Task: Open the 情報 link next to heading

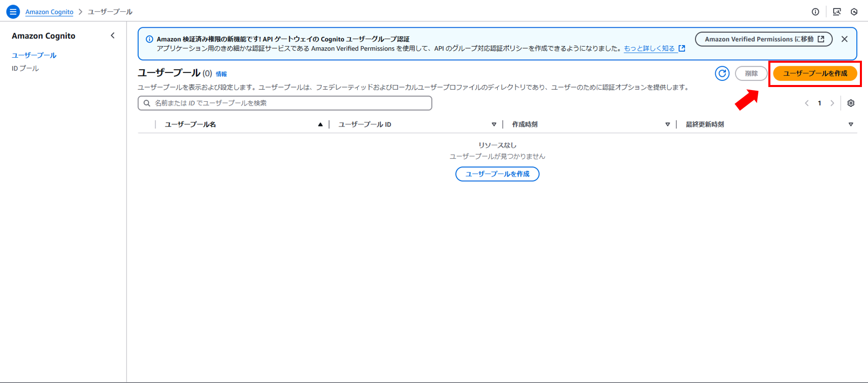Action: pyautogui.click(x=222, y=74)
